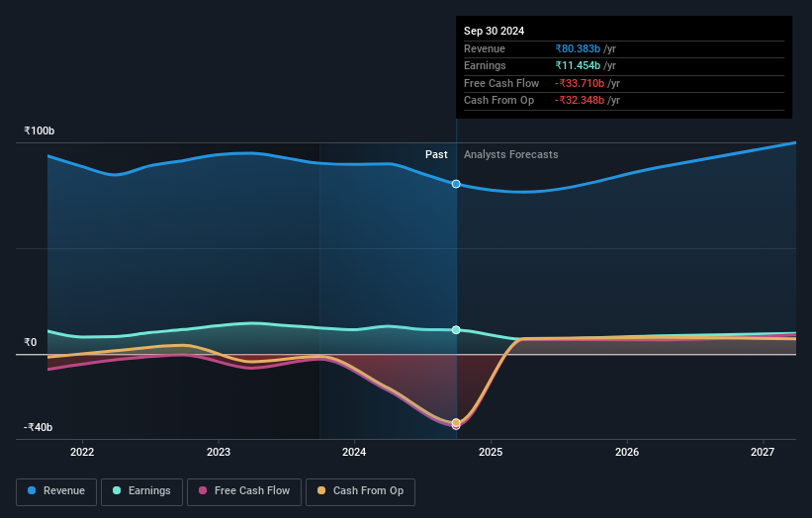The height and width of the screenshot is (518, 812).
Task: Click the 2026 x-axis label
Action: 627,453
